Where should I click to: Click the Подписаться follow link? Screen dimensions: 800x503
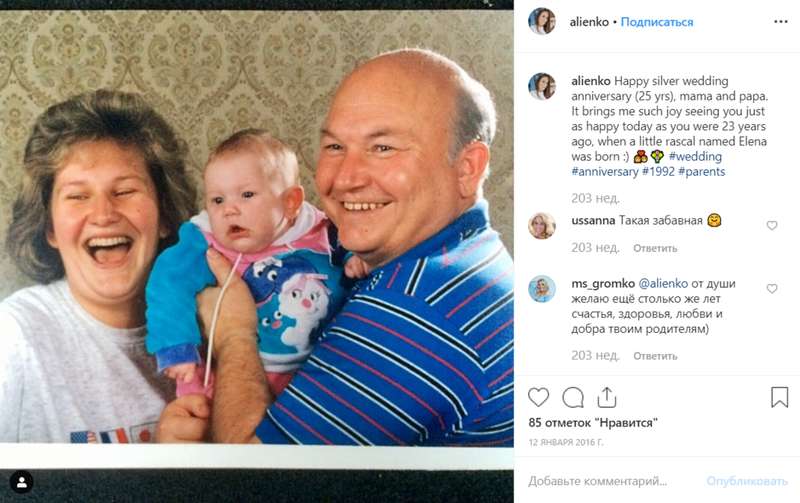(657, 22)
